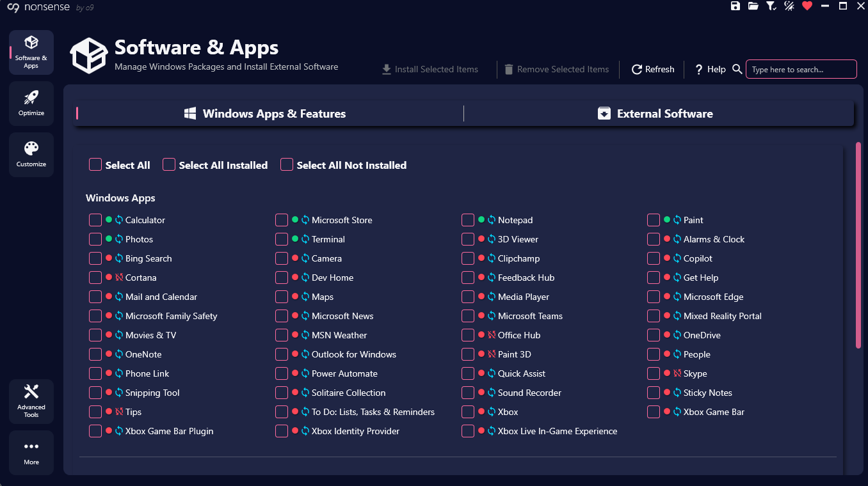Click inside the search input field
The image size is (868, 486).
[x=801, y=69]
